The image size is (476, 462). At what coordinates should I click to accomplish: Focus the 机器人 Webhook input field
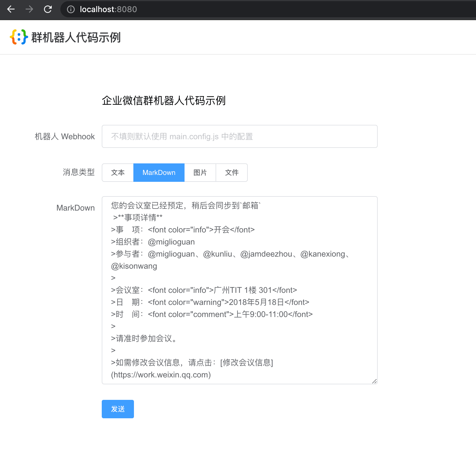tap(239, 136)
